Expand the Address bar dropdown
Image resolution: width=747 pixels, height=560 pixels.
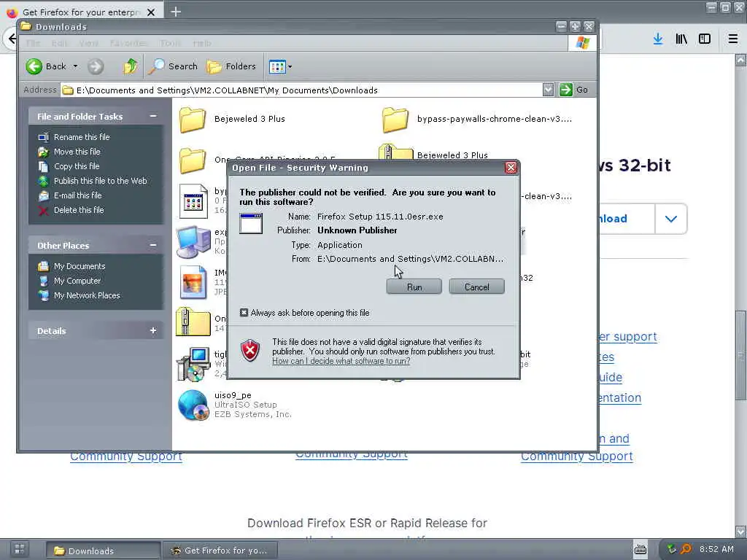point(549,90)
